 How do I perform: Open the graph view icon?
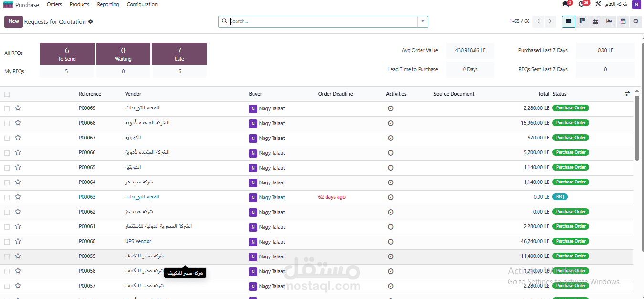tap(609, 21)
